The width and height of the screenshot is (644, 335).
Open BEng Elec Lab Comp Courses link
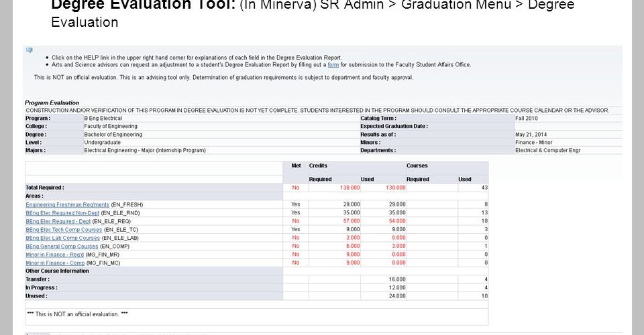pos(62,238)
